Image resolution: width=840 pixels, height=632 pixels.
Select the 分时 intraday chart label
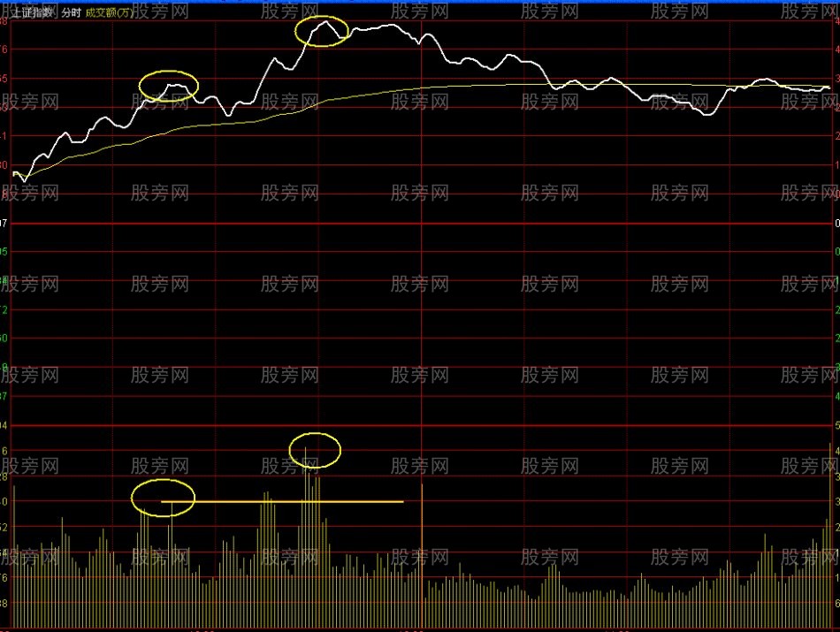(x=71, y=11)
